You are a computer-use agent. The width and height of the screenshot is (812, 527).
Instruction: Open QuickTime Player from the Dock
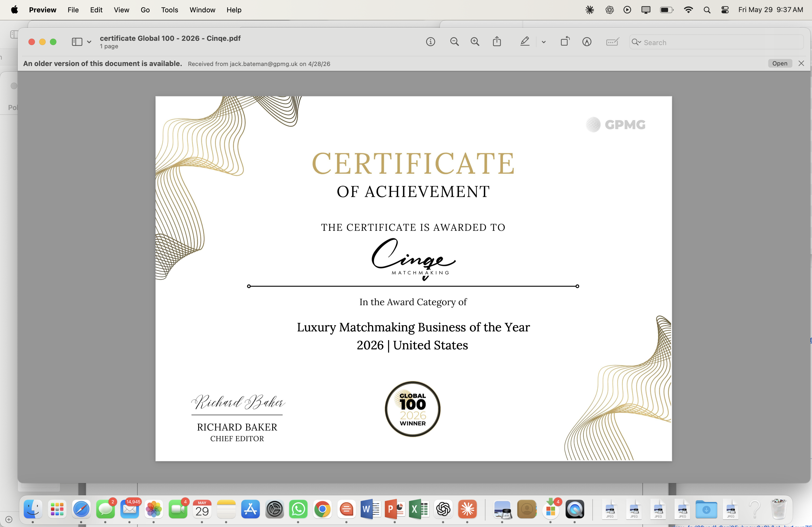(x=575, y=509)
